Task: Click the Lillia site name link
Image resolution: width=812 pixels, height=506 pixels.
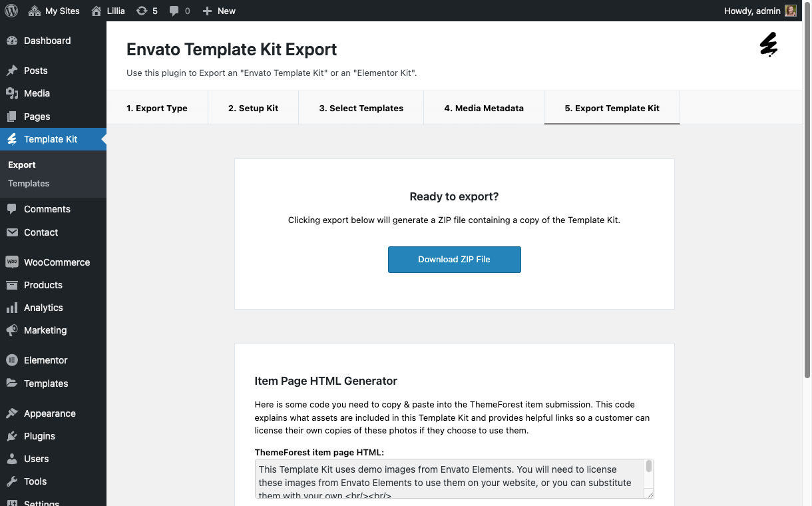Action: tap(116, 11)
